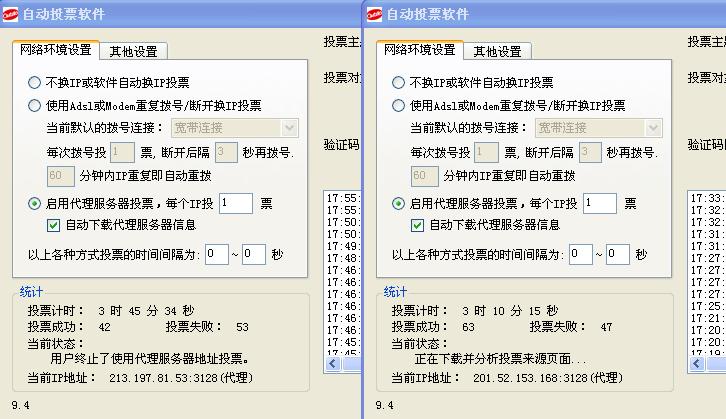Viewport: 726px width, 419px height.
Task: Select 不换IP或软件自动换IP投票 in left window
Action: tap(35, 83)
